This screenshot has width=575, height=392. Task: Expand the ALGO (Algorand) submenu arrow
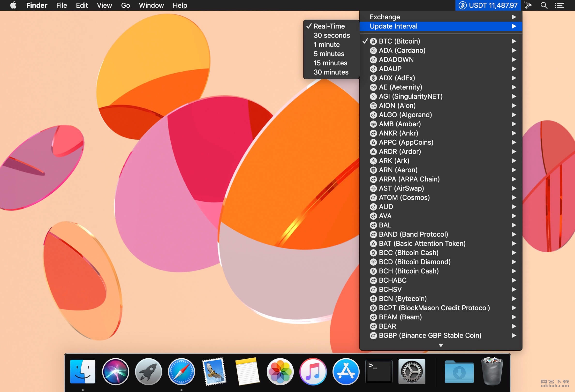[514, 115]
